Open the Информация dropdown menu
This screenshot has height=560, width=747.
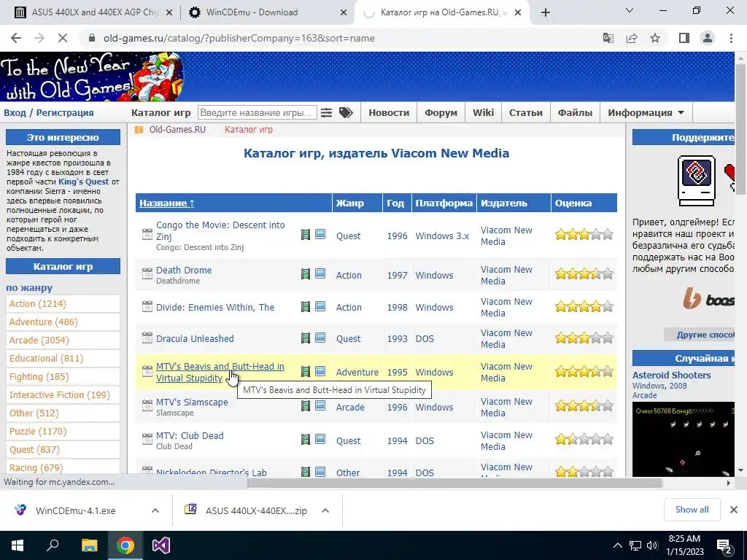tap(646, 113)
